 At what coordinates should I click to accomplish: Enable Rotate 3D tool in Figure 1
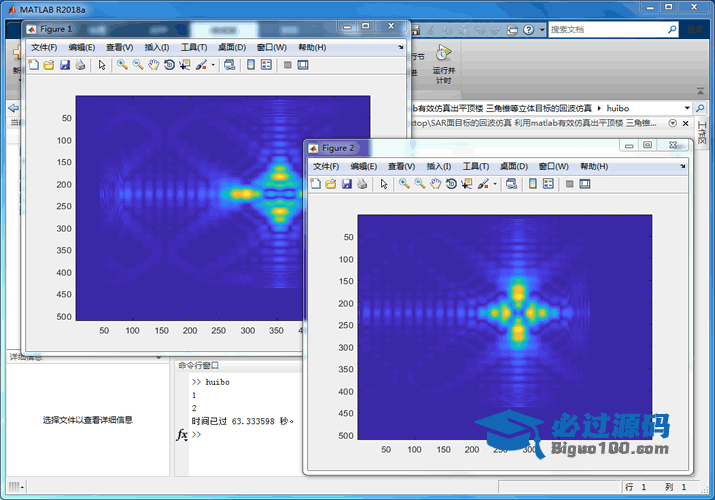coord(169,65)
